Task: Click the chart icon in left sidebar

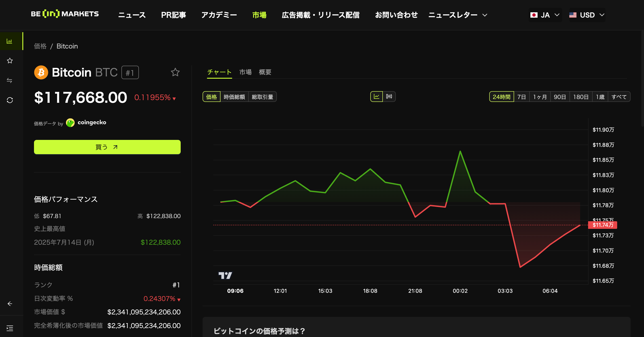Action: tap(9, 41)
